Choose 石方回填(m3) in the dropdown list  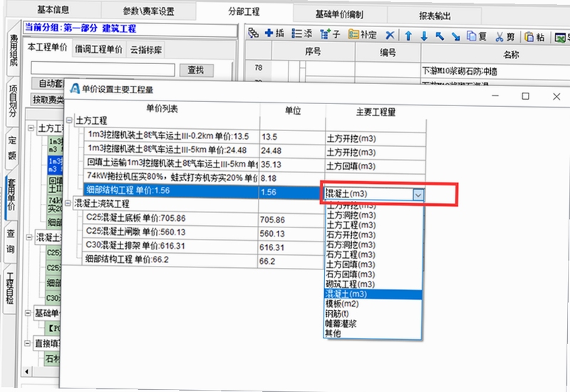pyautogui.click(x=373, y=274)
